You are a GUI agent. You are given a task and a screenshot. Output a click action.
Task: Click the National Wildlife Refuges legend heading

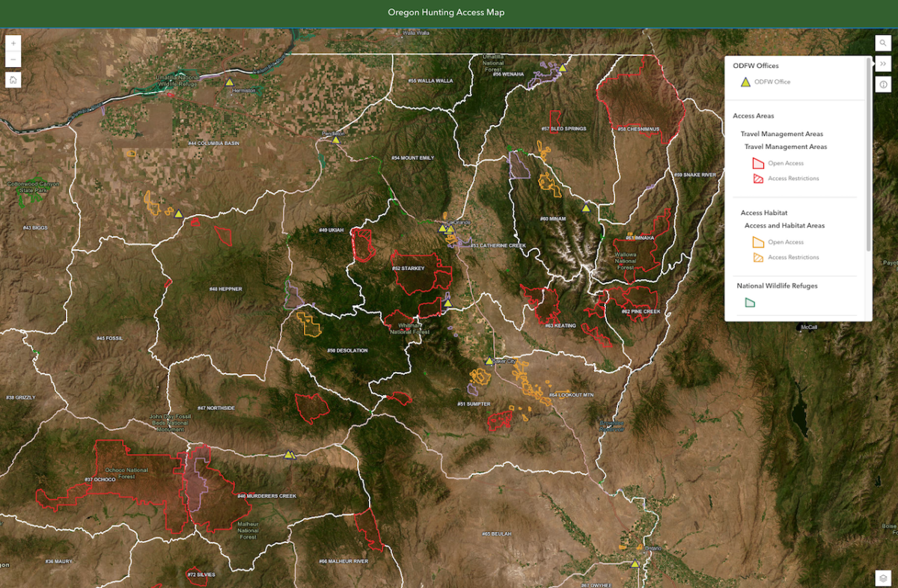point(777,286)
